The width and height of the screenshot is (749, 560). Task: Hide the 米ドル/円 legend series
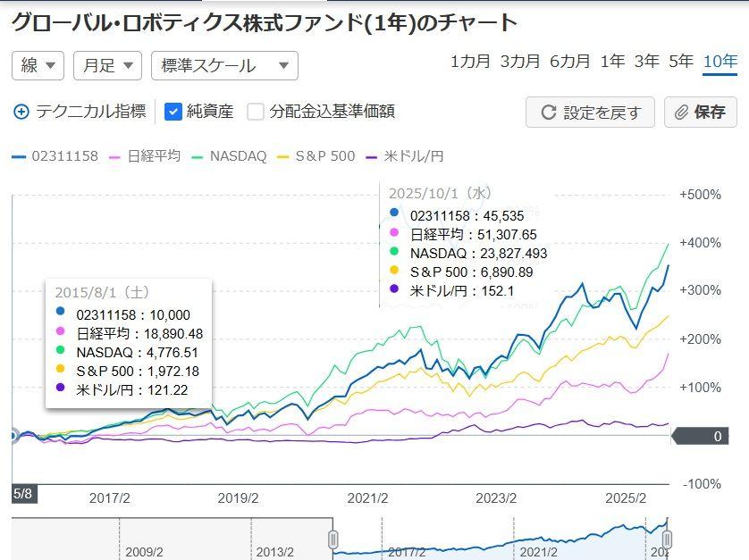[412, 156]
